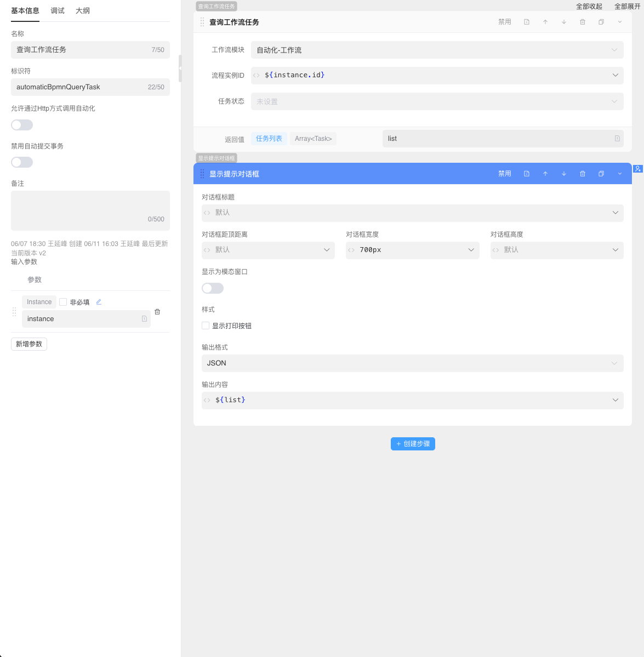Click the 创建步骤 button
The height and width of the screenshot is (657, 644).
413,444
